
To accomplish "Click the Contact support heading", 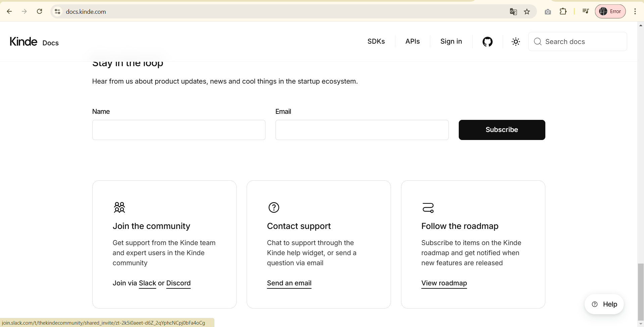I will (x=299, y=226).
